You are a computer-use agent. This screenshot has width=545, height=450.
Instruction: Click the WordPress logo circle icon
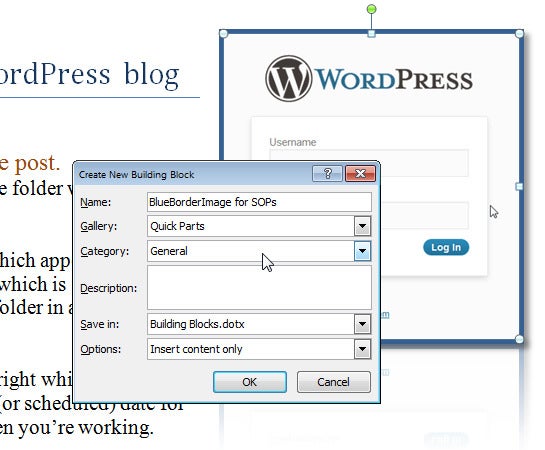click(x=288, y=79)
